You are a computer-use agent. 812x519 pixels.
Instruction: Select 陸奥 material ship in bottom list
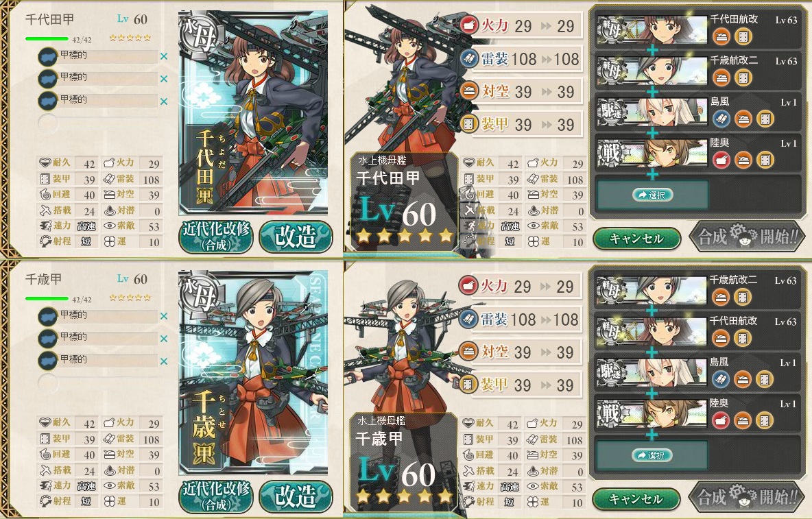coord(652,413)
